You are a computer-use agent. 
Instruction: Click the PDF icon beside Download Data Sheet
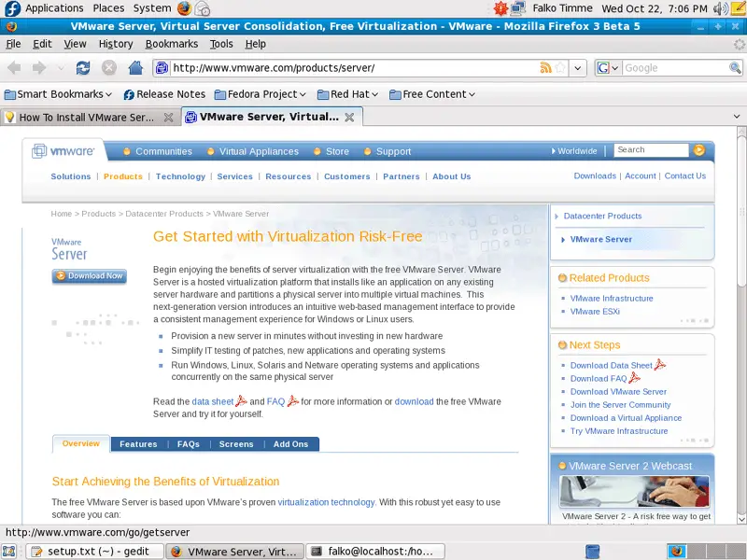pyautogui.click(x=660, y=365)
